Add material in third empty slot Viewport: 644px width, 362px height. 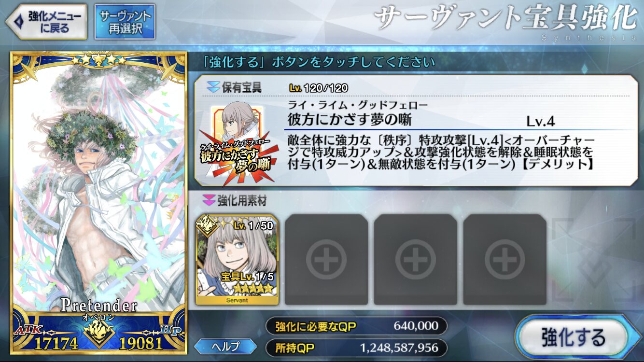click(416, 260)
